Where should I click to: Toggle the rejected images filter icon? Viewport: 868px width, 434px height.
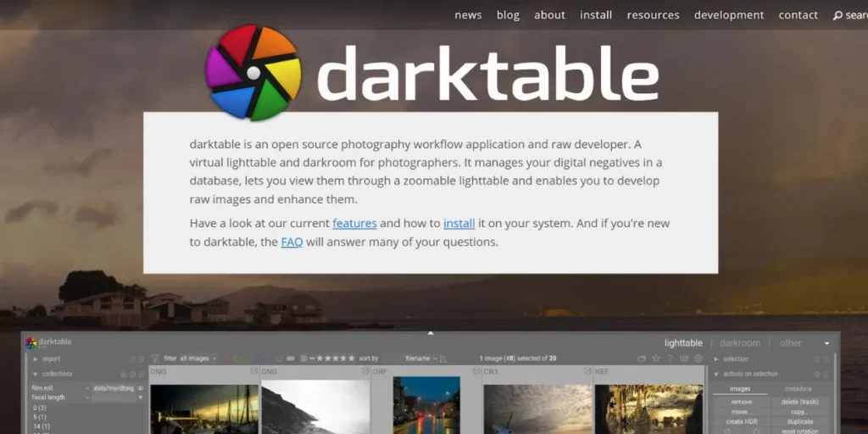click(x=303, y=359)
